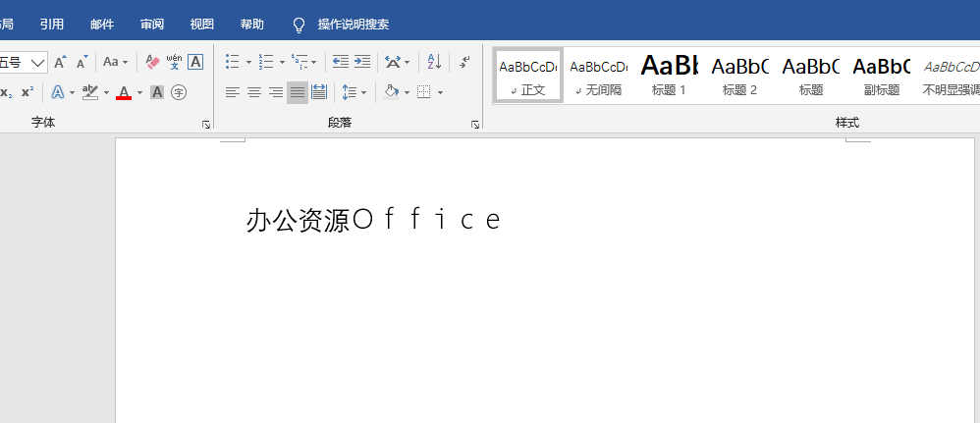
Task: Open the 帮助 tab
Action: point(252,25)
